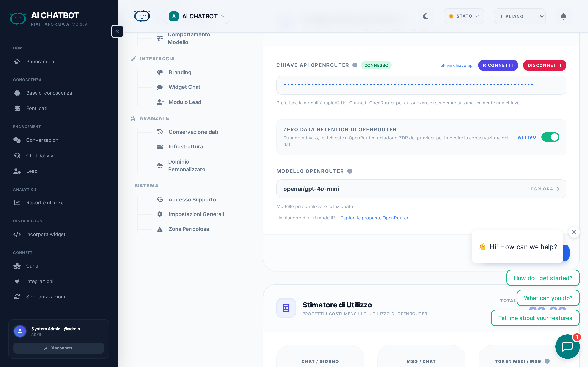Click the Stimatore di Utilizzo calculator icon
588x367 pixels.
click(286, 307)
